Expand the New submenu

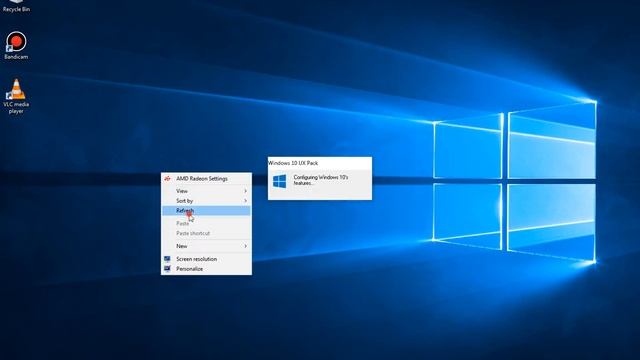click(x=206, y=246)
